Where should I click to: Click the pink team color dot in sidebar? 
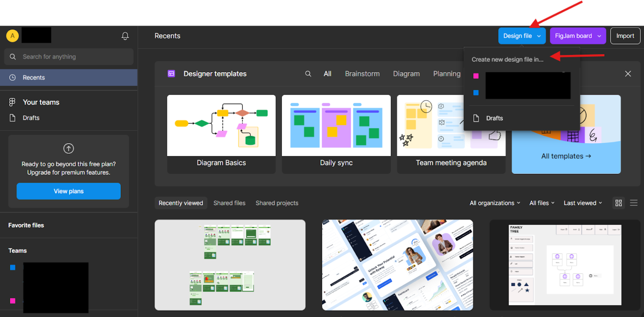[x=12, y=301]
